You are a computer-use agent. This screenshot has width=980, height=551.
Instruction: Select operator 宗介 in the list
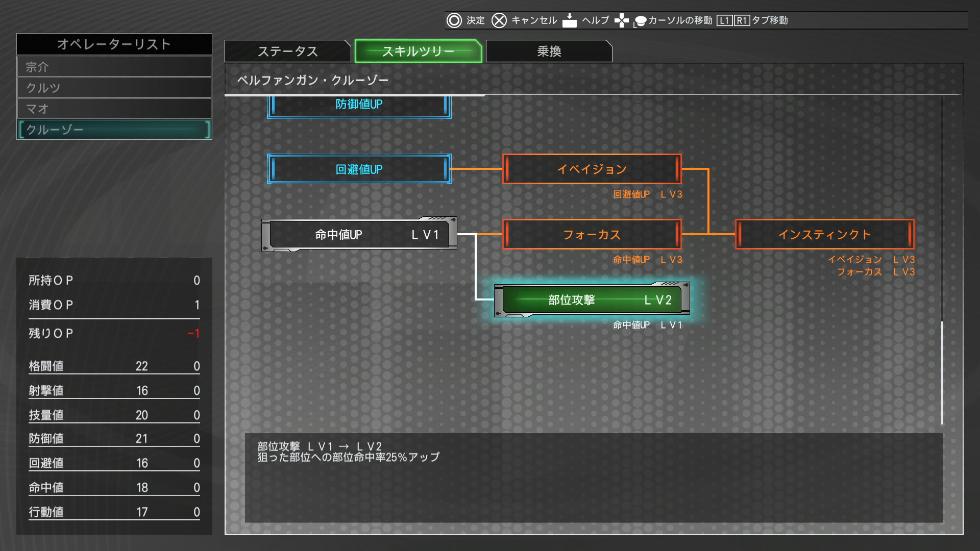pos(114,67)
